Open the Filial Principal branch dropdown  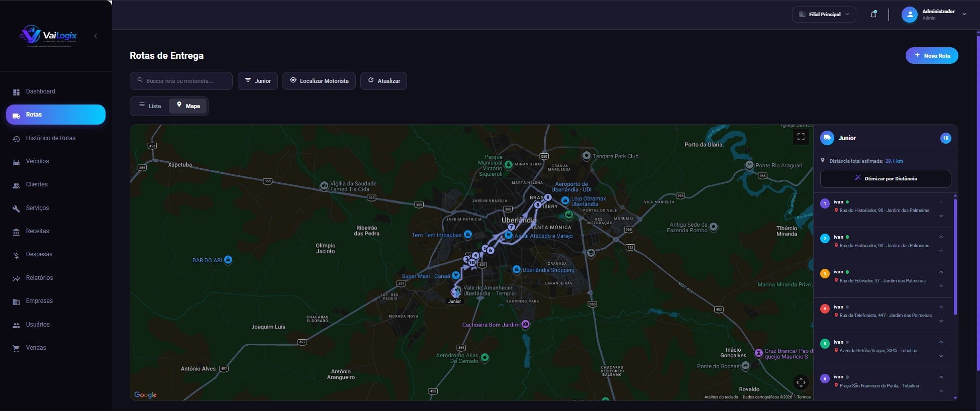click(824, 14)
